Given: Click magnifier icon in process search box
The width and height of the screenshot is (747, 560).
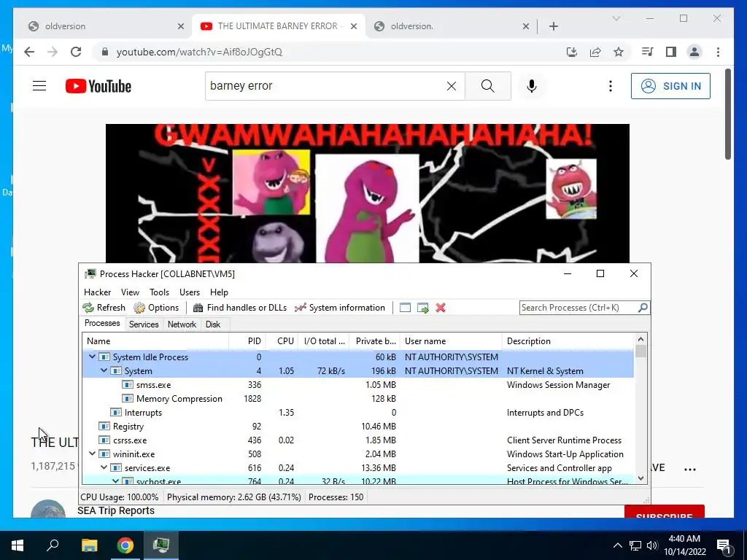Looking at the screenshot, I should (643, 308).
